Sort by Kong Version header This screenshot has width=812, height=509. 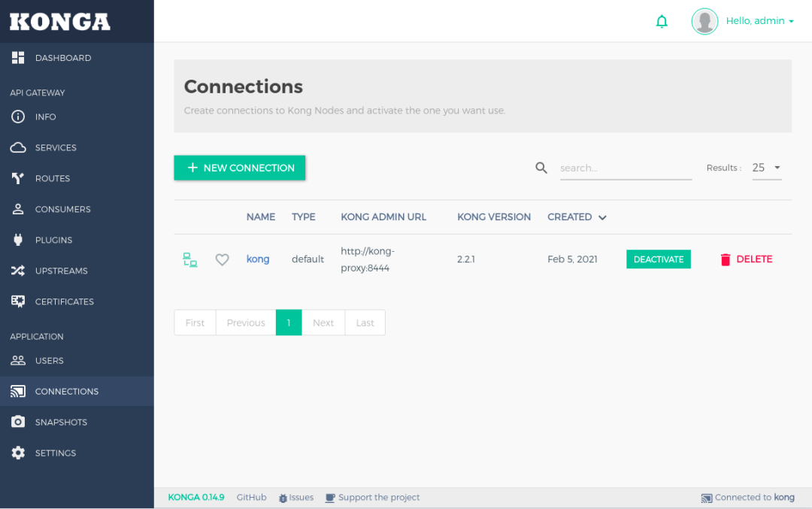pyautogui.click(x=493, y=217)
